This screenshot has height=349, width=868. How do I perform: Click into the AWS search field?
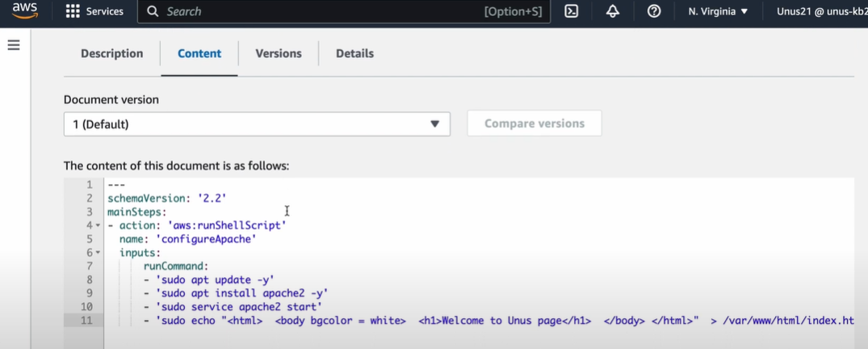point(344,11)
